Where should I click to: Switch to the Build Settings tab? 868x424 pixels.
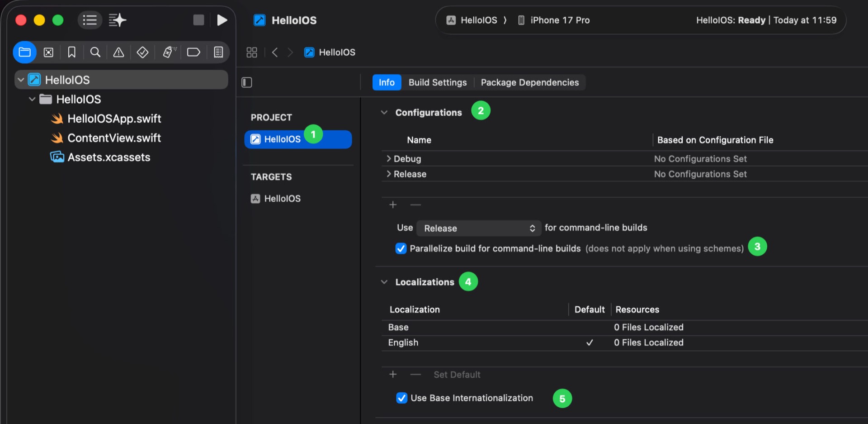point(438,82)
